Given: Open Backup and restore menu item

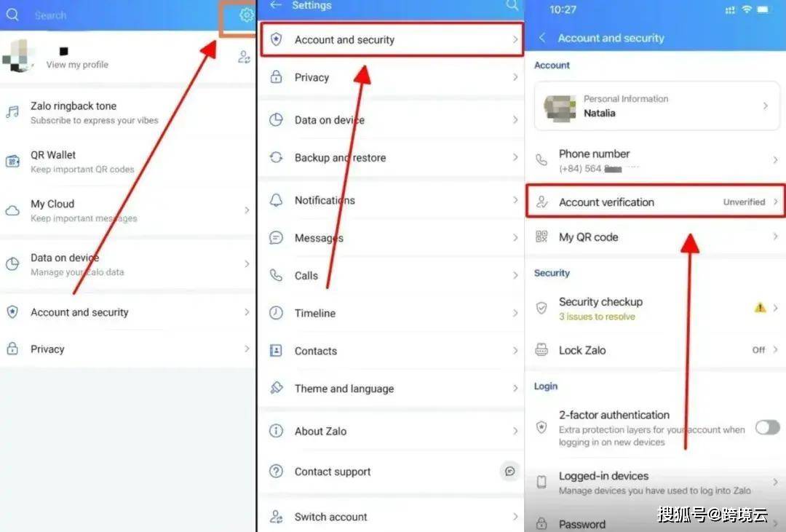Looking at the screenshot, I should (391, 157).
